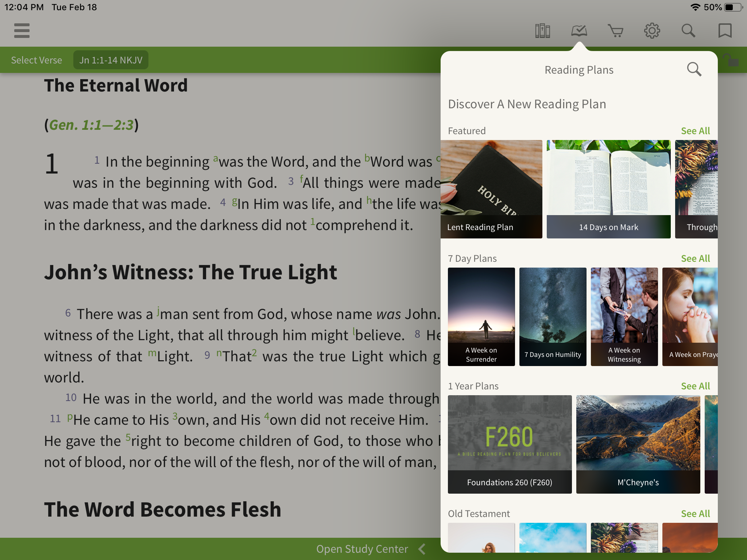Open the checkmark/read tracker icon
Viewport: 747px width, 560px height.
[x=578, y=31]
